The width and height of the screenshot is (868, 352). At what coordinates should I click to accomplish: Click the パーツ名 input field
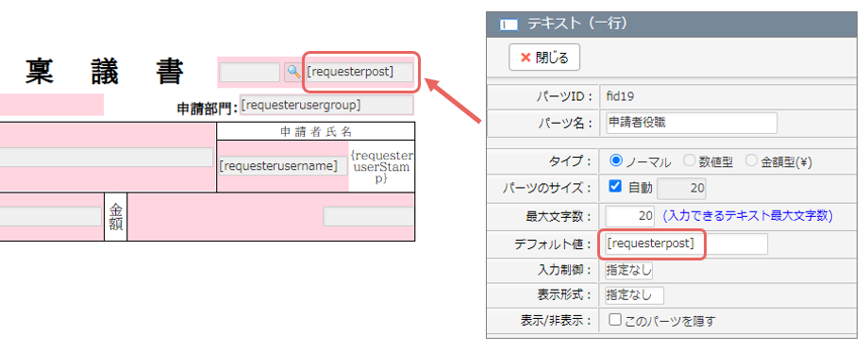click(x=691, y=123)
